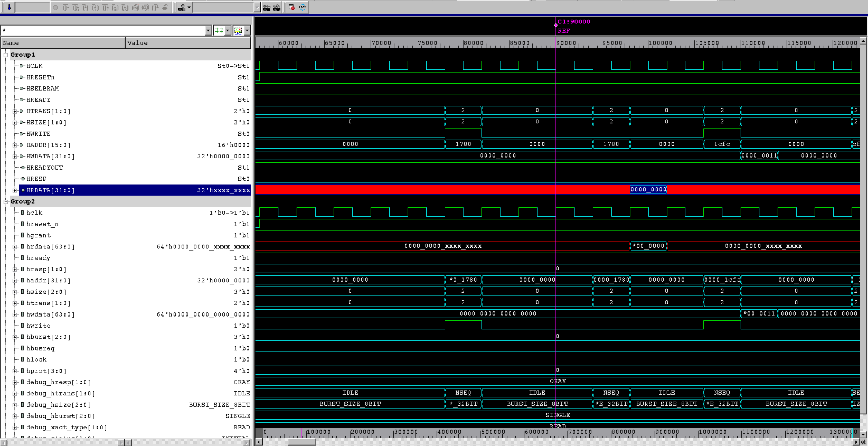Screen dimensions: 868x446
Task: Click the Value column header
Action: coord(188,43)
